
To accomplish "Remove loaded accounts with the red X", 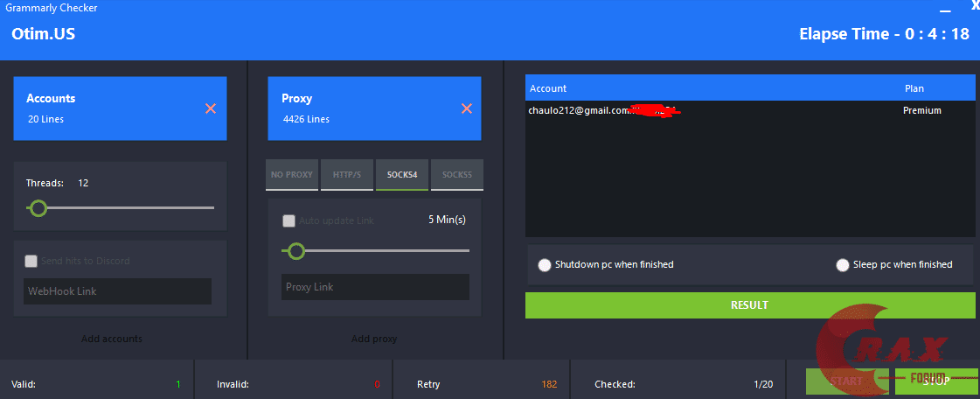I will point(211,108).
